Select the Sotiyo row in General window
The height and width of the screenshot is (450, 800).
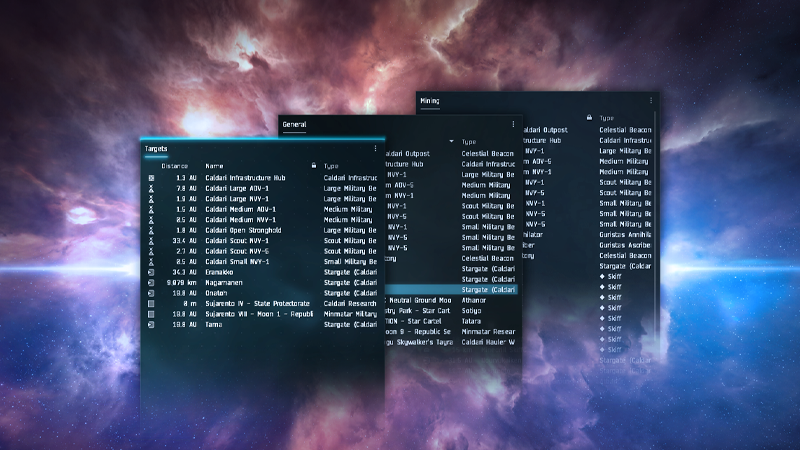click(x=452, y=311)
